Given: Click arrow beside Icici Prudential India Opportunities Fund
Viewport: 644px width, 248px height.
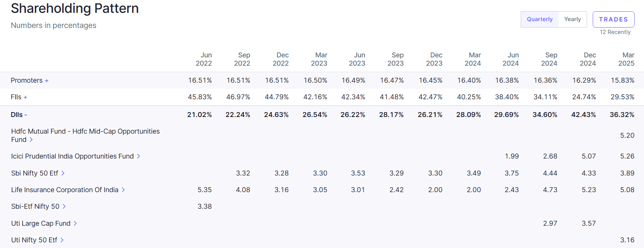Looking at the screenshot, I should click(138, 156).
